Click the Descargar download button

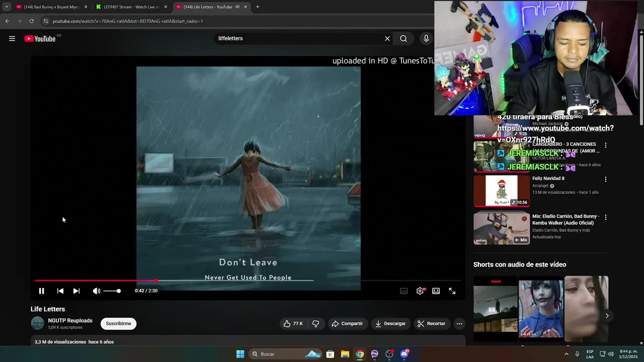(x=390, y=324)
